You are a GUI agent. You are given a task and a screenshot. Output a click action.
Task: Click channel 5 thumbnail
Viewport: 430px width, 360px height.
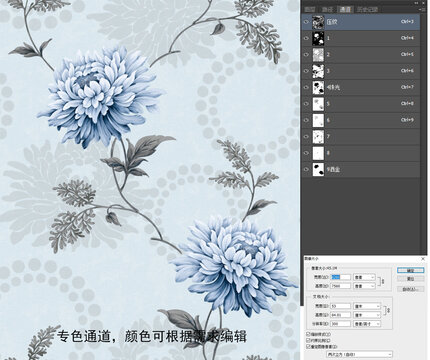pos(318,104)
